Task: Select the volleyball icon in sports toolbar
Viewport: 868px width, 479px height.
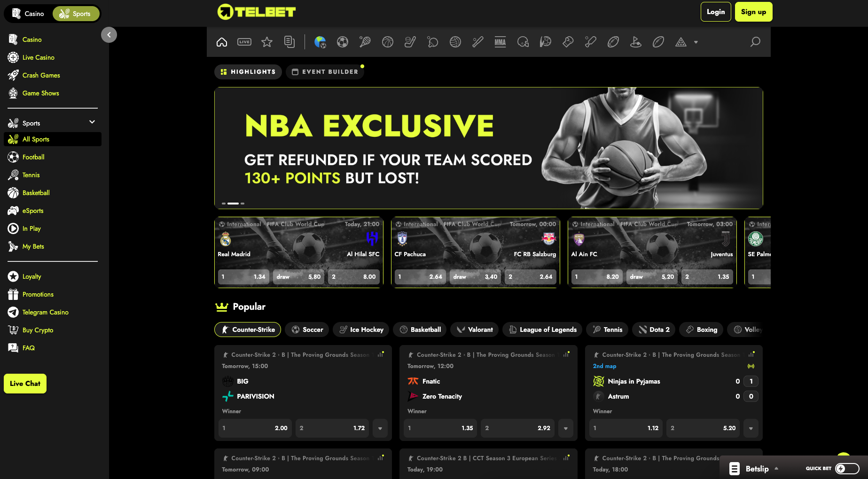Action: 455,42
